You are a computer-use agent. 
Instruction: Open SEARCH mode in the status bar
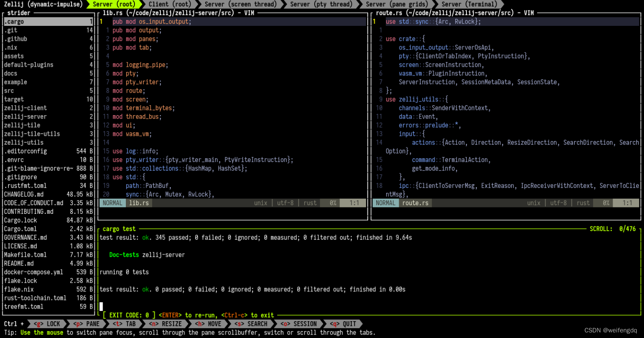250,323
